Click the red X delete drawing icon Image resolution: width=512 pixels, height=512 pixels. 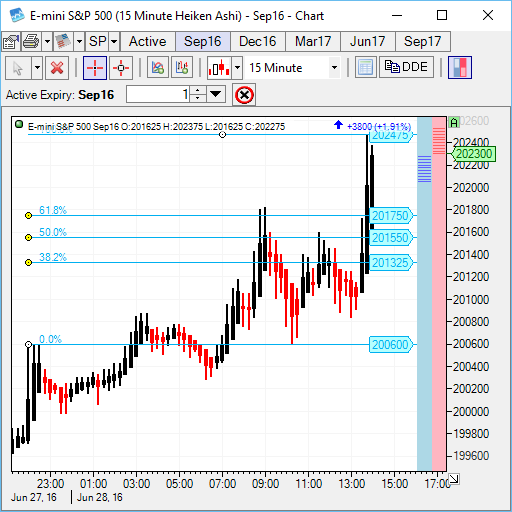(x=57, y=68)
